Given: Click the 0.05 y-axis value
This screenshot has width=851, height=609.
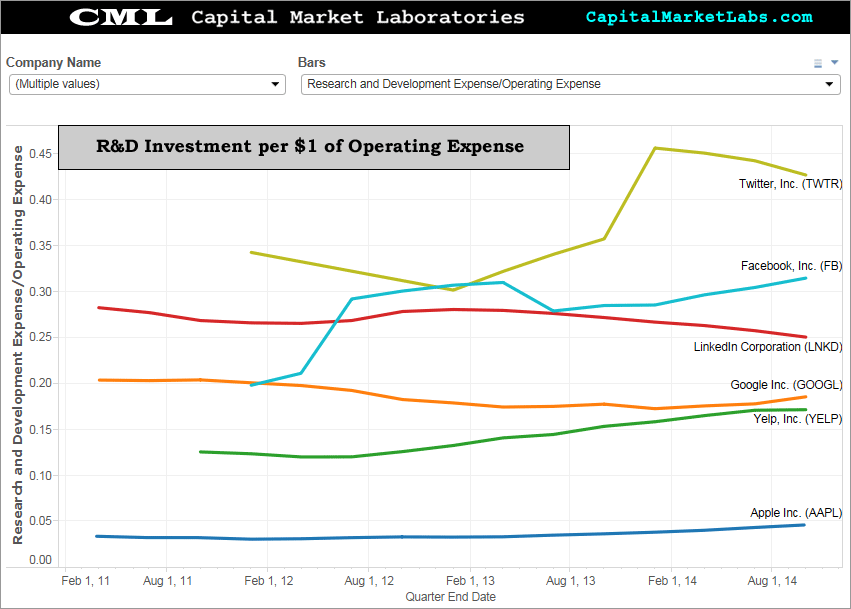Looking at the screenshot, I should pos(40,521).
